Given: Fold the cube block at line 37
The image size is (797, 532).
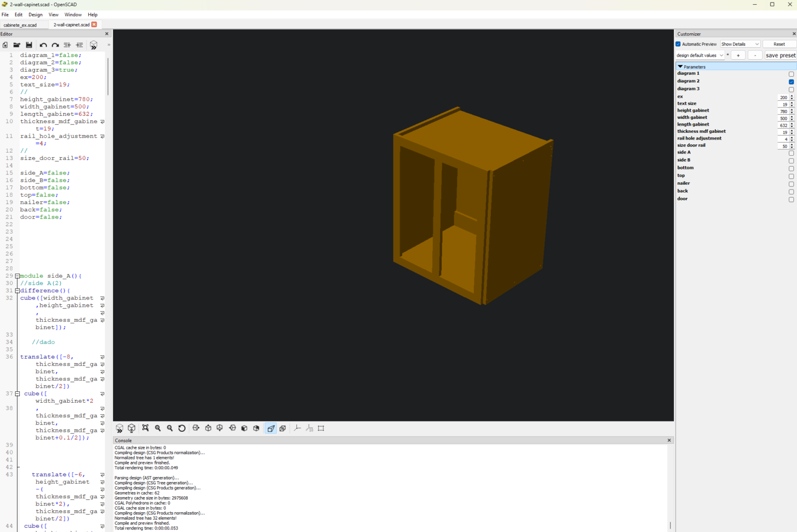Looking at the screenshot, I should click(x=17, y=394).
